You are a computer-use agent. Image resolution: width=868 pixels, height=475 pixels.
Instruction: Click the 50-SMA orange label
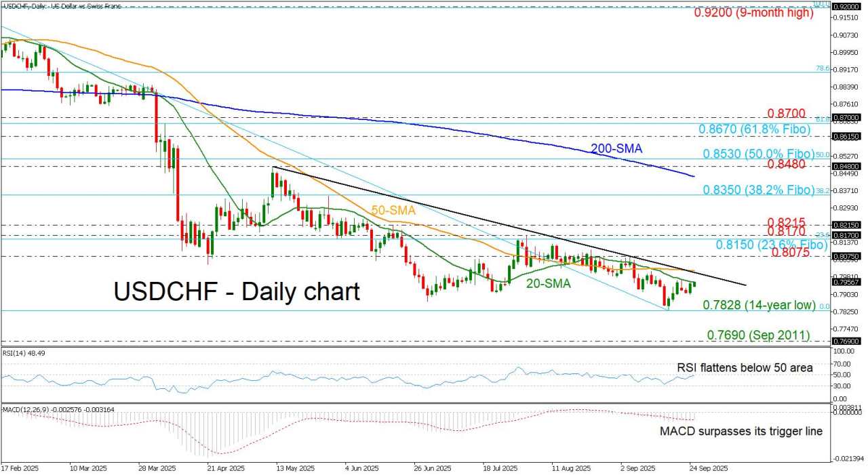[x=393, y=210]
